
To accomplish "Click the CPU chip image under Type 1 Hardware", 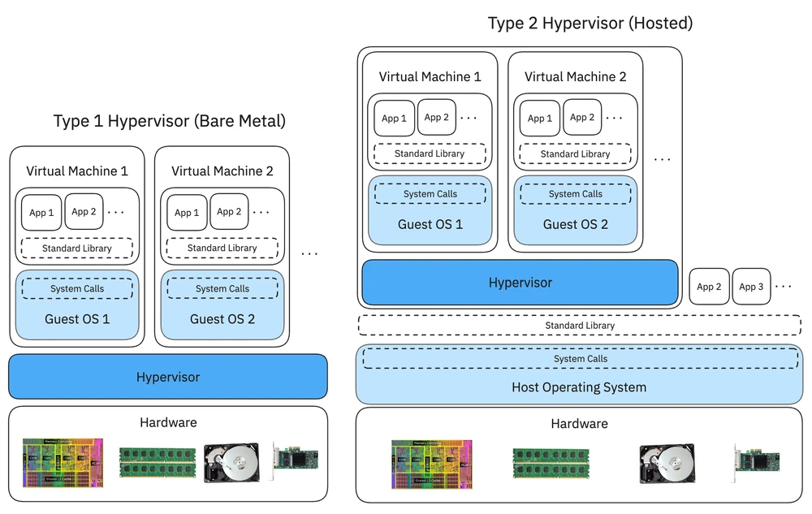I will click(63, 460).
